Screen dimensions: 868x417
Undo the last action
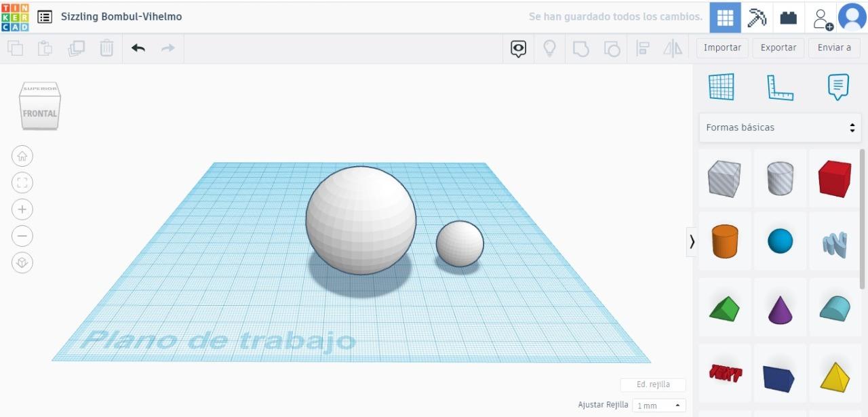pyautogui.click(x=138, y=48)
